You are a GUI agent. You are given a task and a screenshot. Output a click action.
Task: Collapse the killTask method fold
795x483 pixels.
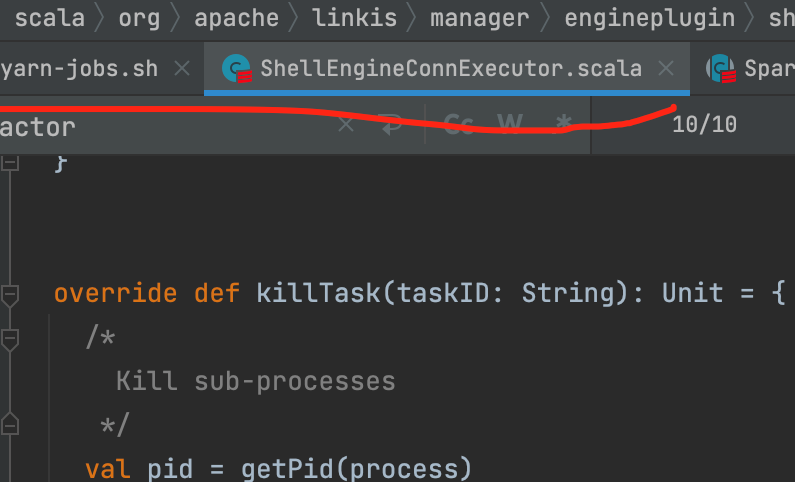[10, 294]
